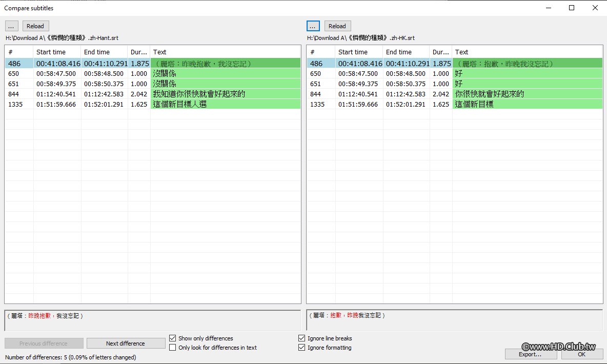
Task: Select left row 651 with 沒關係
Action: [153, 84]
